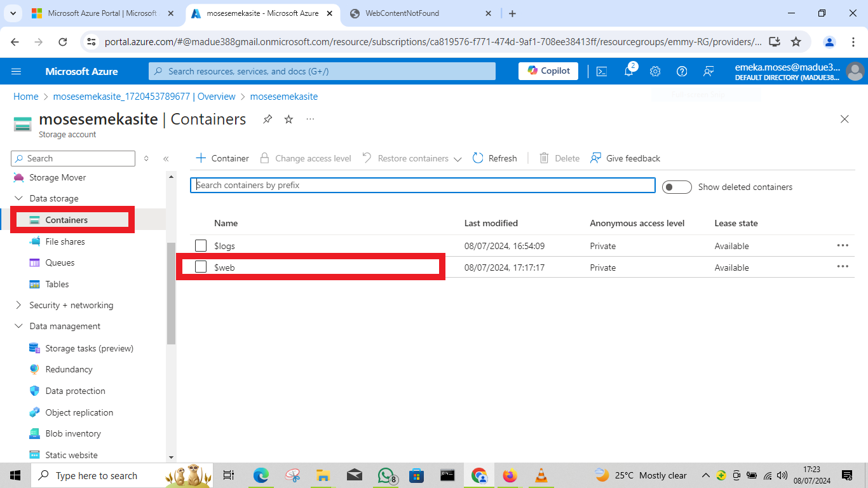Show hidden system tray icons
This screenshot has height=488, width=868.
[705, 475]
